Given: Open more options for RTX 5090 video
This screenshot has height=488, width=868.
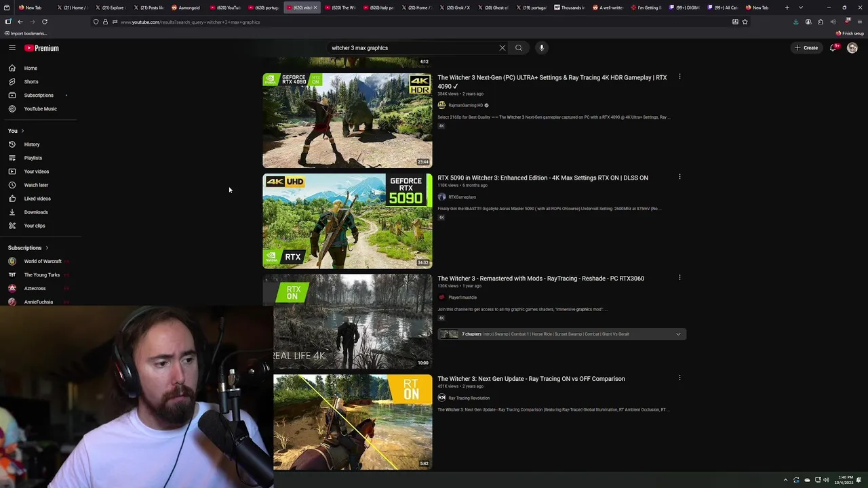Looking at the screenshot, I should point(679,177).
